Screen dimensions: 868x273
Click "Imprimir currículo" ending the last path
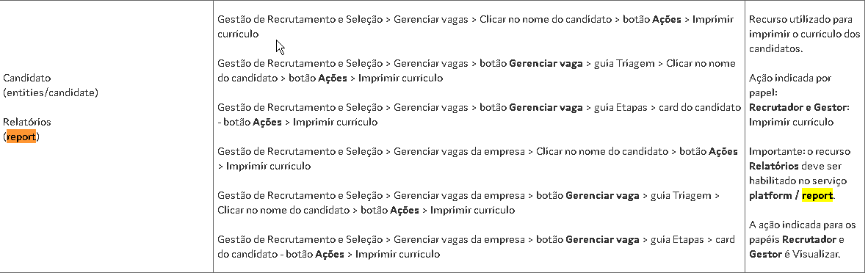pos(397,254)
